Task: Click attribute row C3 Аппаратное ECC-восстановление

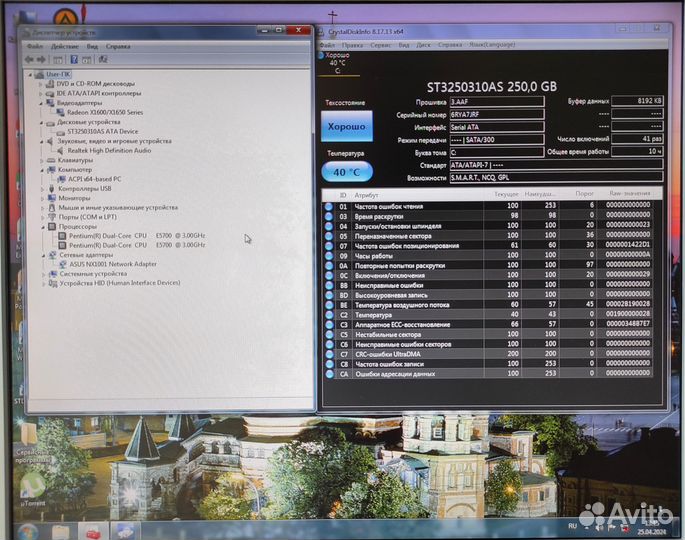Action: (488, 324)
